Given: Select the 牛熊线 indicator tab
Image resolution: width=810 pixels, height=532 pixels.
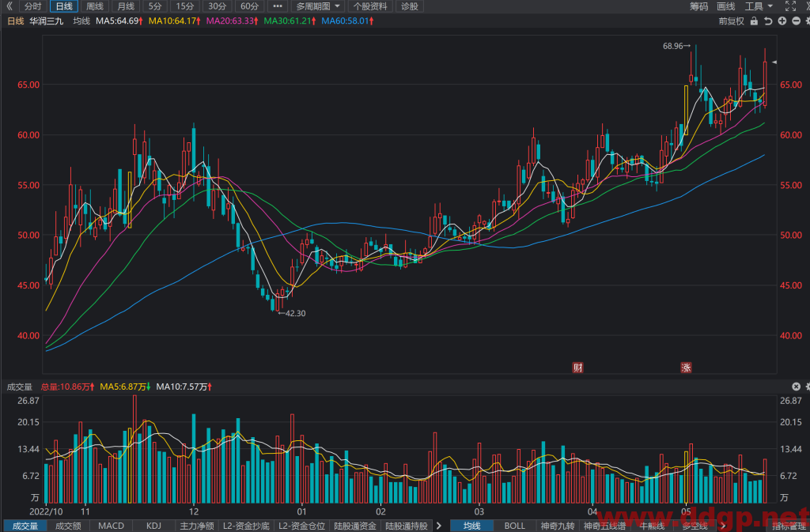Looking at the screenshot, I should tap(652, 526).
